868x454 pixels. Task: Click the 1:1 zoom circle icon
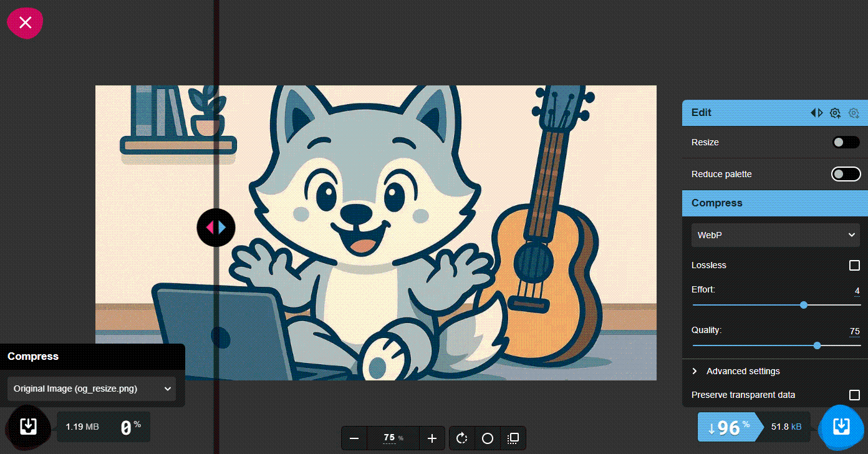(487, 438)
